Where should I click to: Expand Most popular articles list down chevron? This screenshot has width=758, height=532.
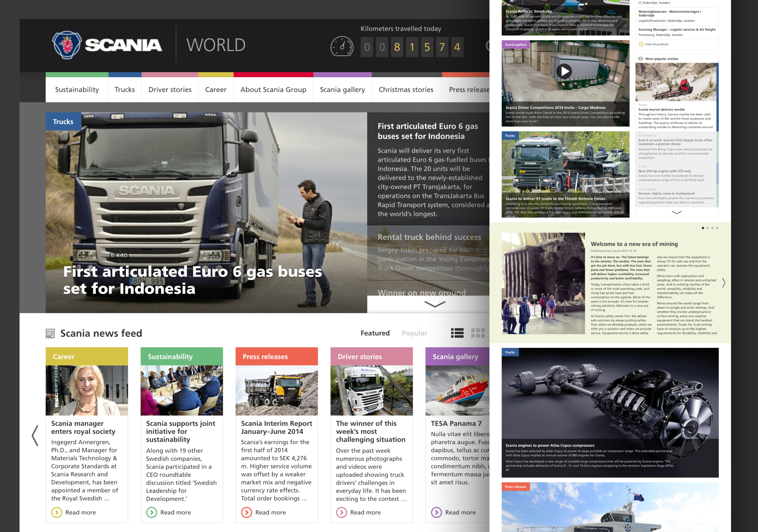677,212
